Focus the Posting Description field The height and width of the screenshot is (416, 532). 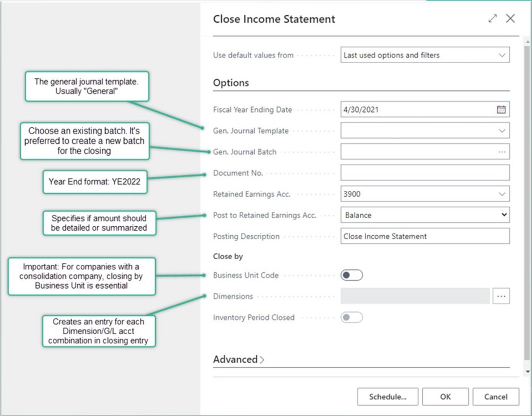[425, 236]
